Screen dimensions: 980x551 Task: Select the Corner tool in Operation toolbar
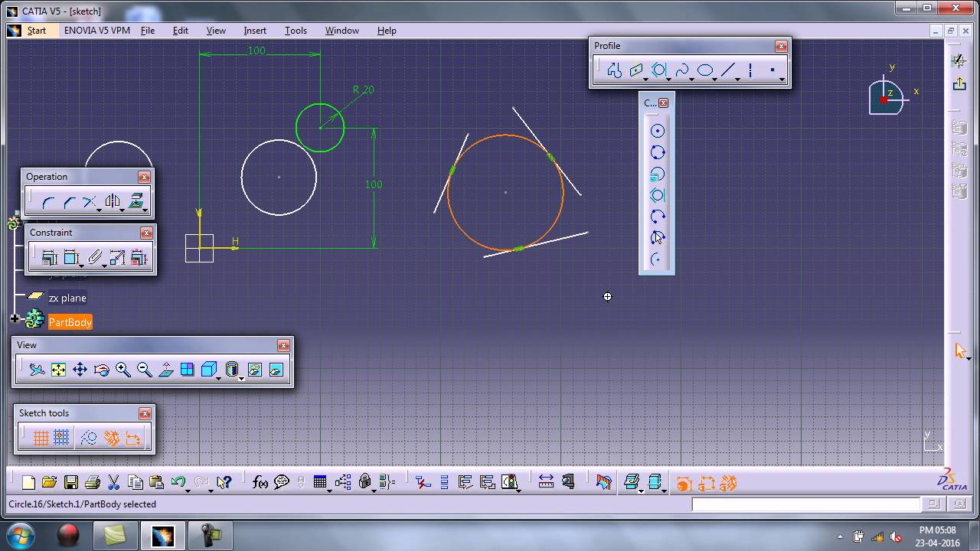[48, 202]
